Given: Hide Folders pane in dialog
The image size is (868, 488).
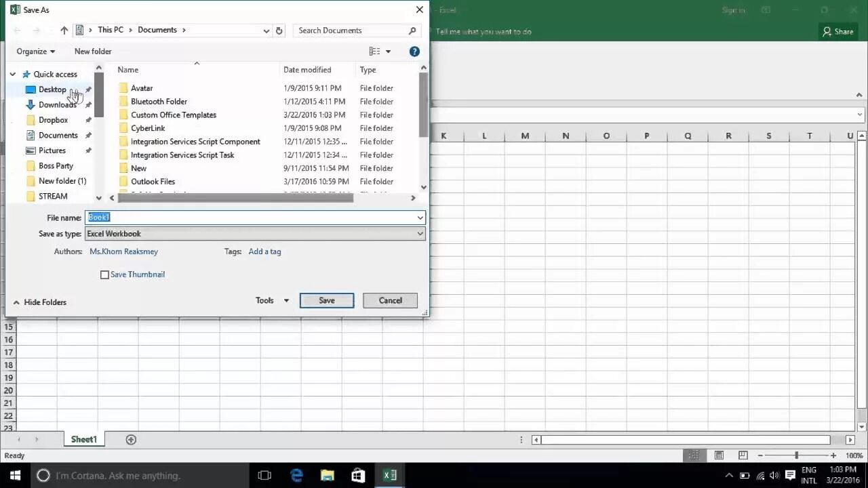Looking at the screenshot, I should (40, 302).
